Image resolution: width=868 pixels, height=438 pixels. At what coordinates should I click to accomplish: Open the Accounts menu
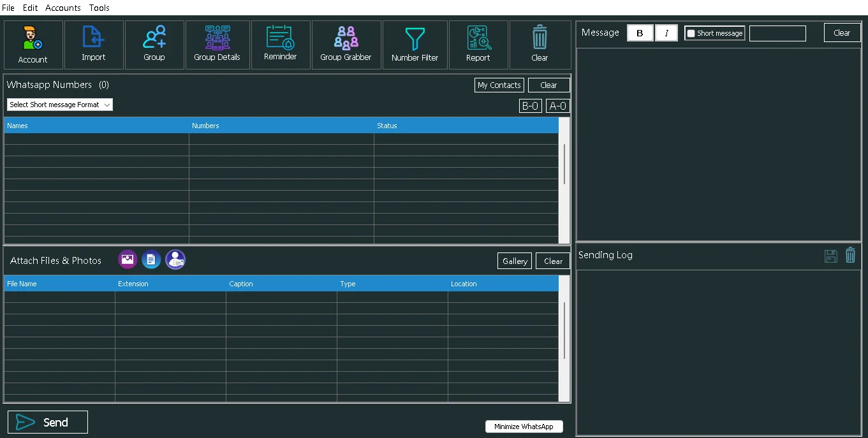63,8
